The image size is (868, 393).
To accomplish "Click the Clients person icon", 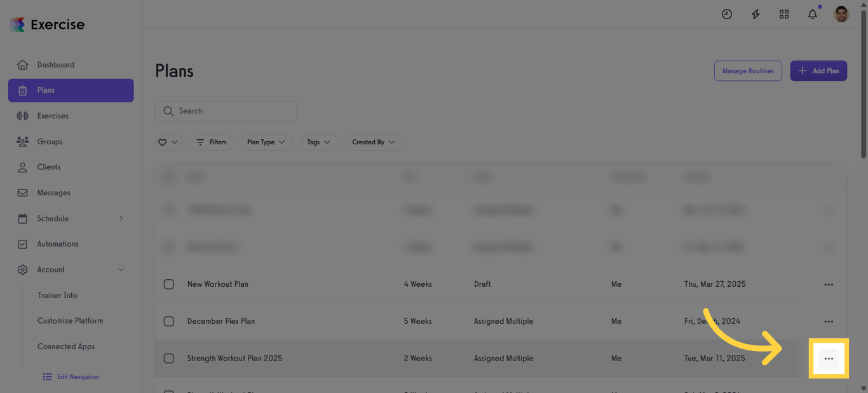I will pyautogui.click(x=22, y=167).
